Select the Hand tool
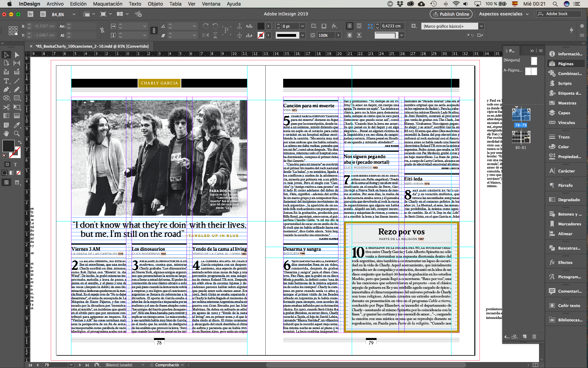The width and height of the screenshot is (588, 368). click(x=6, y=134)
